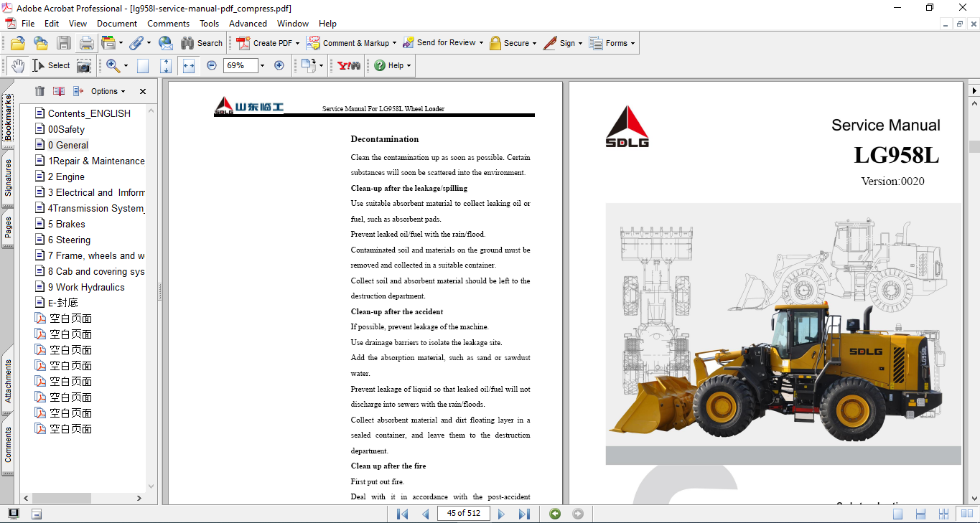Open the Yahoo search toolbar icon
The width and height of the screenshot is (980, 523).
tap(348, 65)
